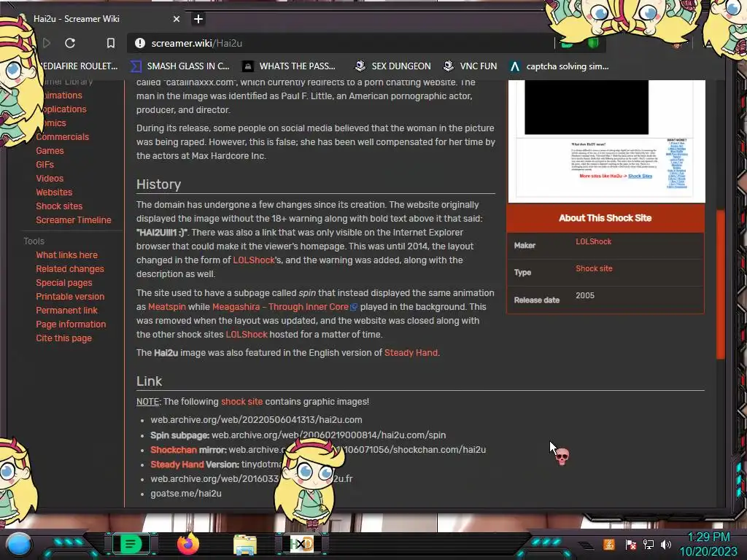This screenshot has height=560, width=747.
Task: Open the captcha solving sim... bookmark
Action: tap(559, 66)
